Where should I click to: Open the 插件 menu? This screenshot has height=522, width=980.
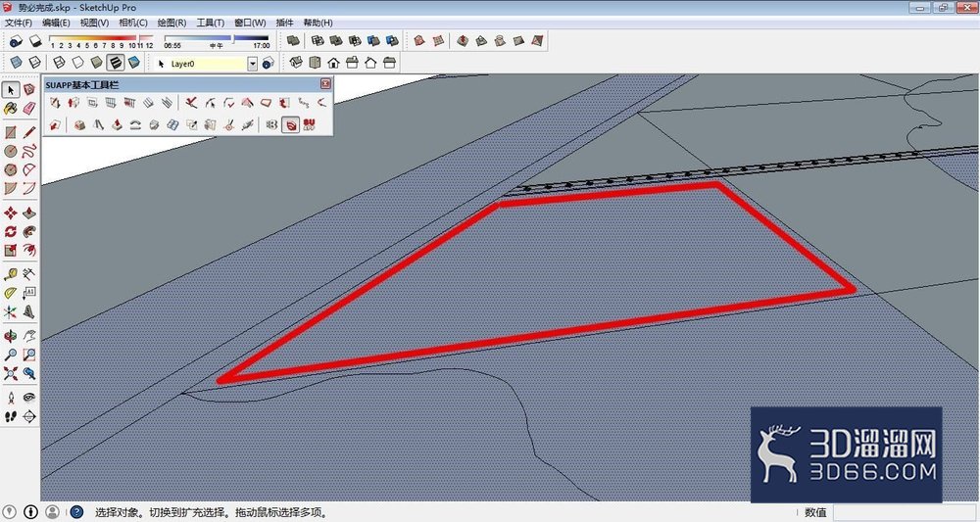tap(285, 23)
